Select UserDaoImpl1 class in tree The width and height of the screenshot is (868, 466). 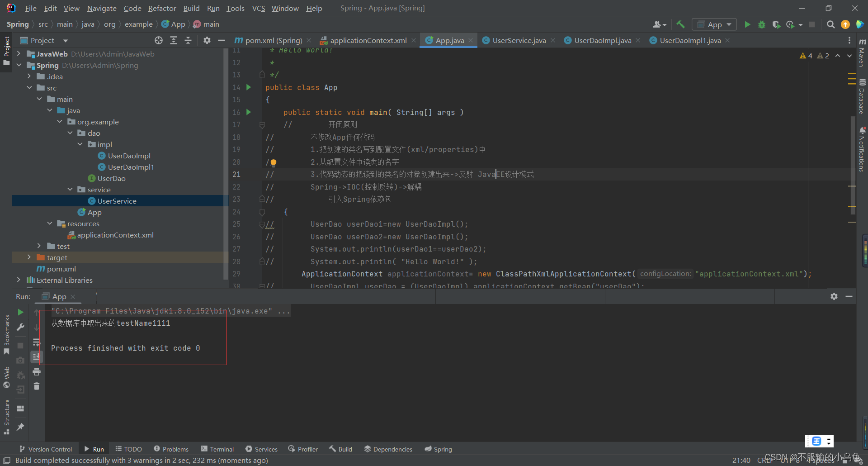[131, 167]
